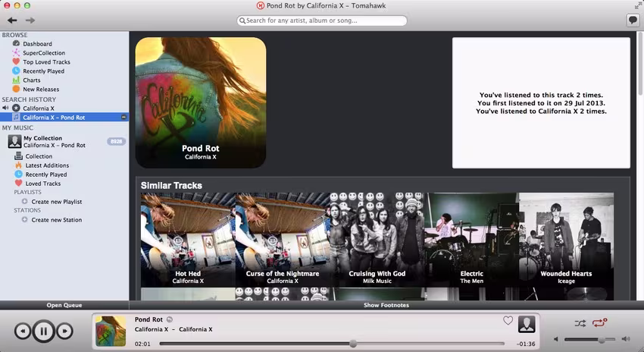Click the Similar Tracks heading
The height and width of the screenshot is (352, 644).
pyautogui.click(x=171, y=185)
